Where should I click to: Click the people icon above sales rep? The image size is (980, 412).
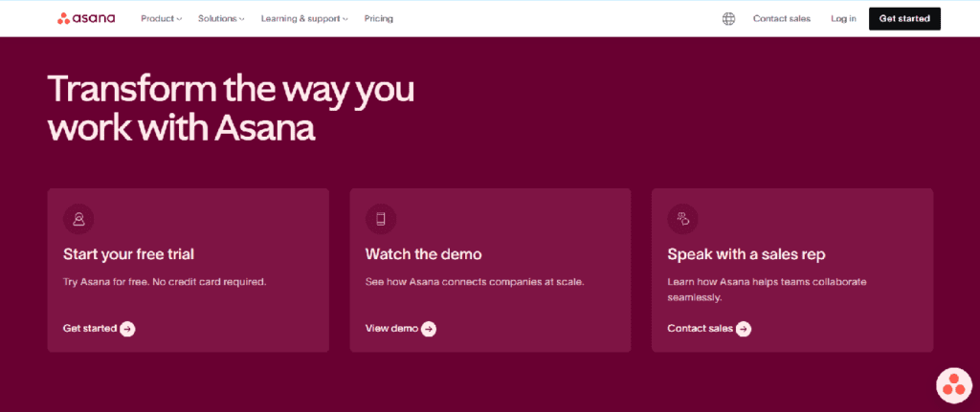(682, 219)
